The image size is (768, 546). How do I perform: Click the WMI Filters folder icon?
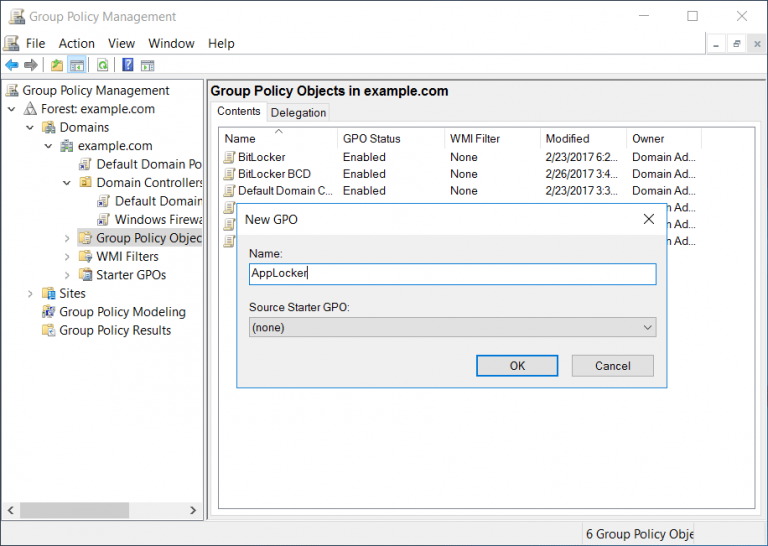click(85, 256)
